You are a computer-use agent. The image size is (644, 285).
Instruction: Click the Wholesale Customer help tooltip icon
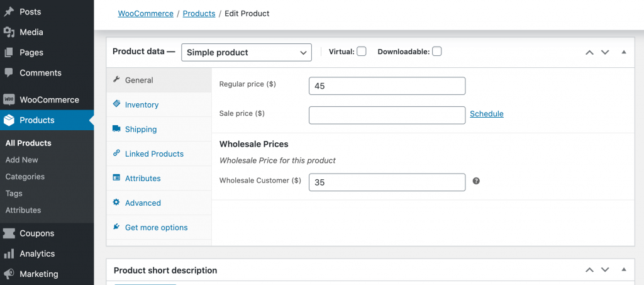(x=476, y=181)
